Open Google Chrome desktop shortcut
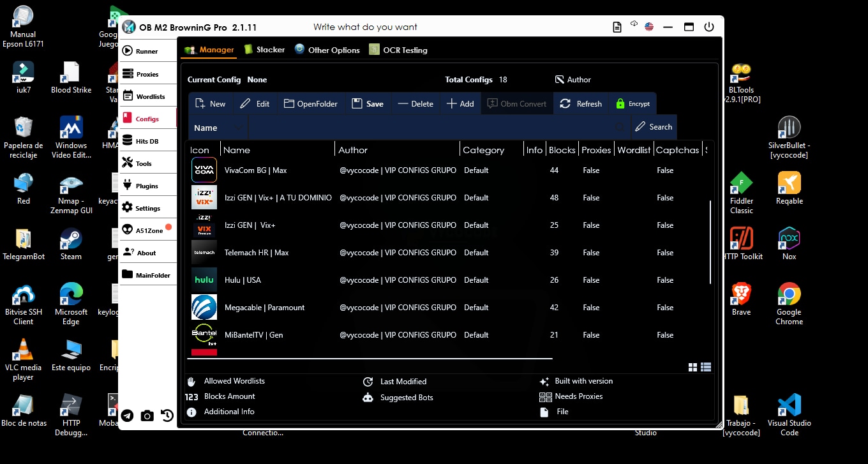The image size is (868, 464). (x=789, y=304)
